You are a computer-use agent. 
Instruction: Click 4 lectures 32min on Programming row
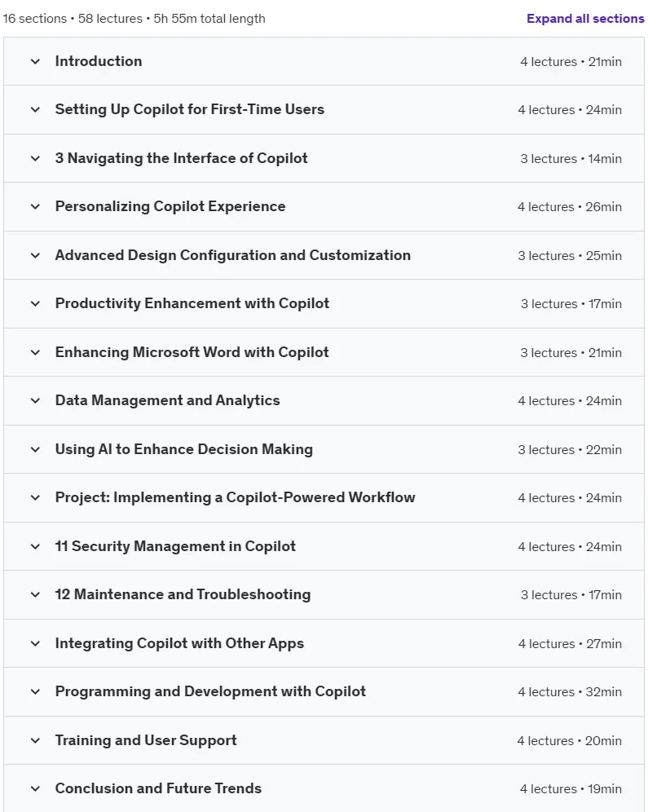pyautogui.click(x=570, y=692)
